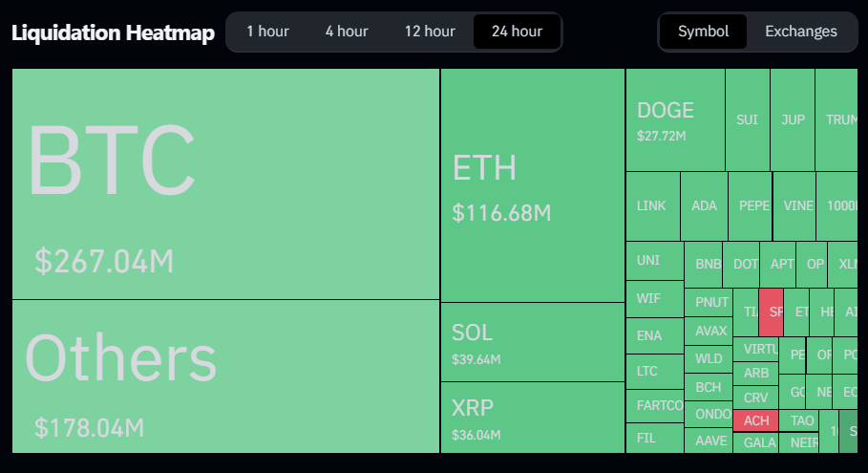Open the Others $178.04M block
The image size is (868, 473).
226,376
